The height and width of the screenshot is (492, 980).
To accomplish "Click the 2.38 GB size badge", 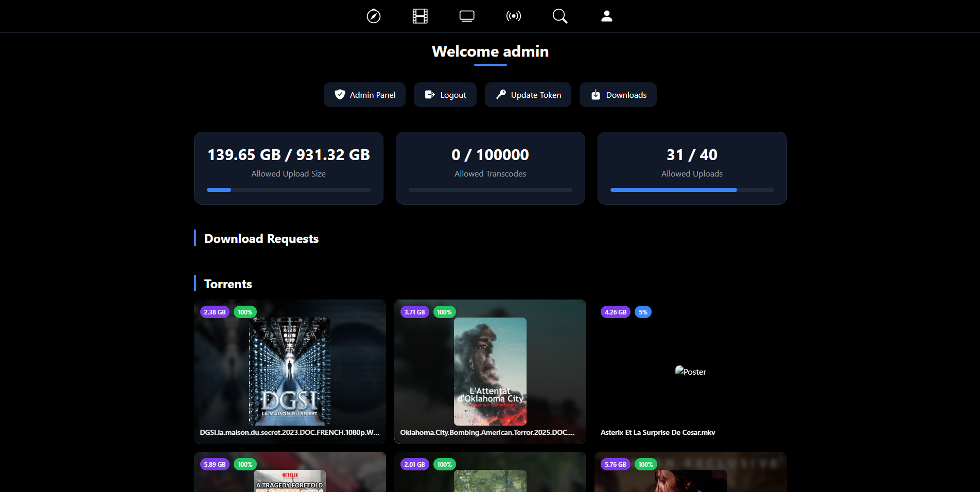I will (215, 312).
